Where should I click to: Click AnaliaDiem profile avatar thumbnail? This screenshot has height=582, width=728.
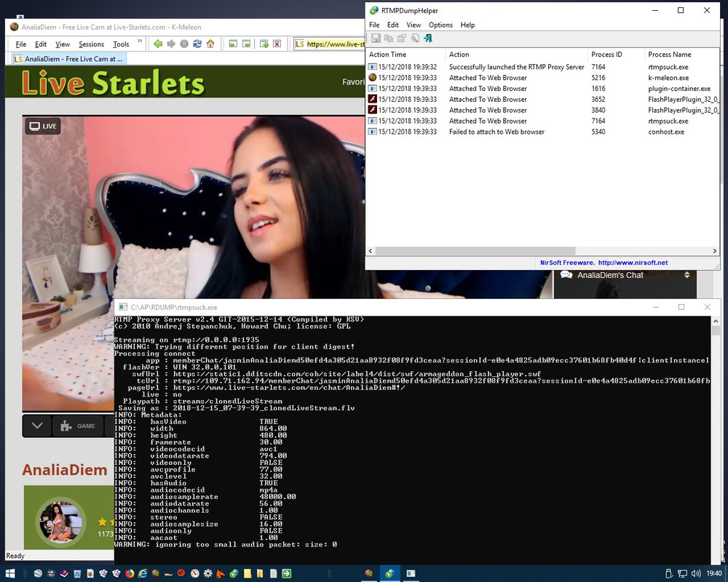(x=60, y=522)
